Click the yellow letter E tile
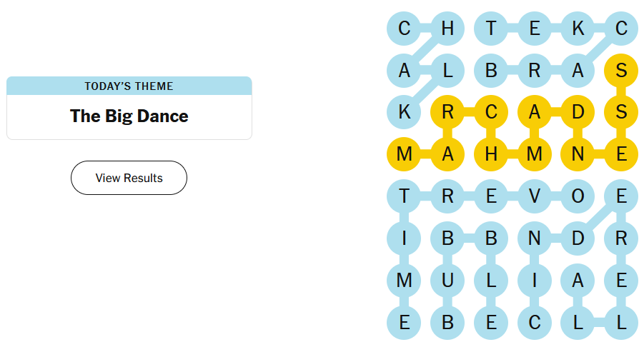The width and height of the screenshot is (644, 362). 621,155
